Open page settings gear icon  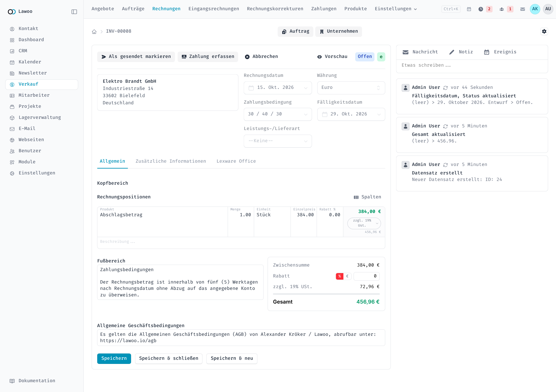[x=544, y=31]
